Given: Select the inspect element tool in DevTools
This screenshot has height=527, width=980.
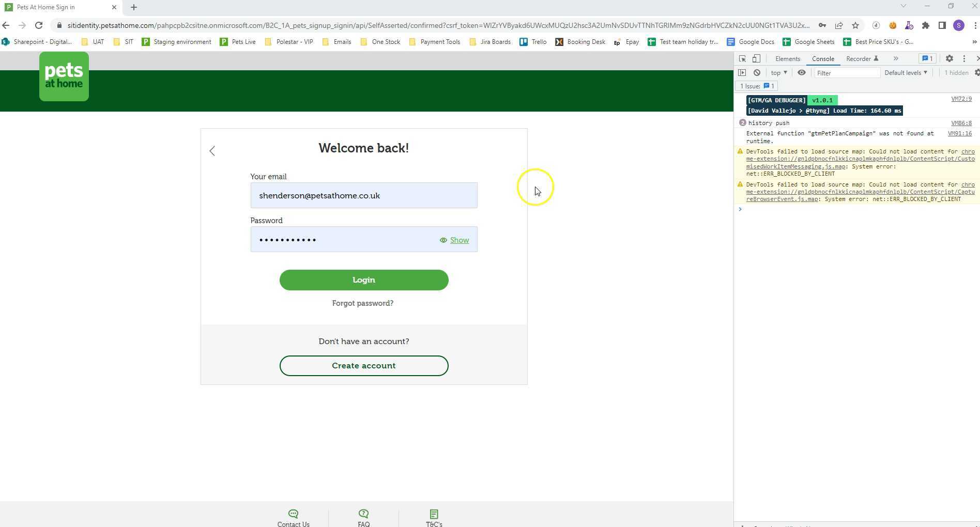Looking at the screenshot, I should [x=743, y=59].
